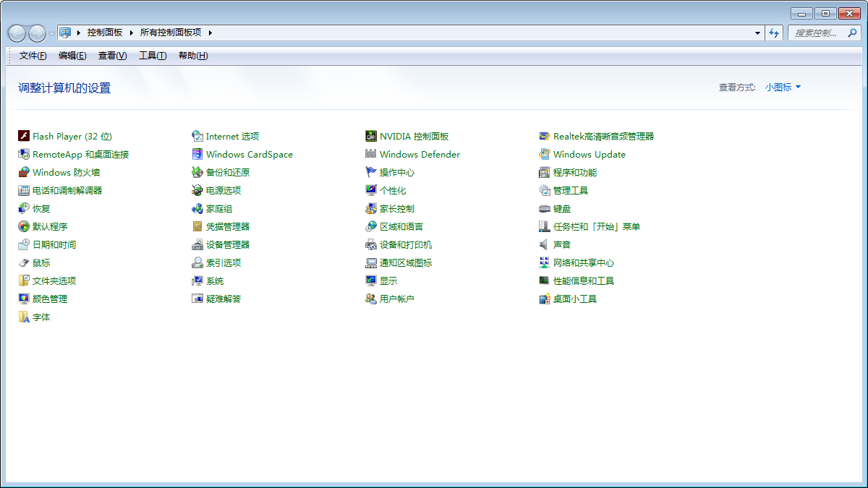Click the 个性化 icon
This screenshot has width=868, height=488.
[x=371, y=190]
